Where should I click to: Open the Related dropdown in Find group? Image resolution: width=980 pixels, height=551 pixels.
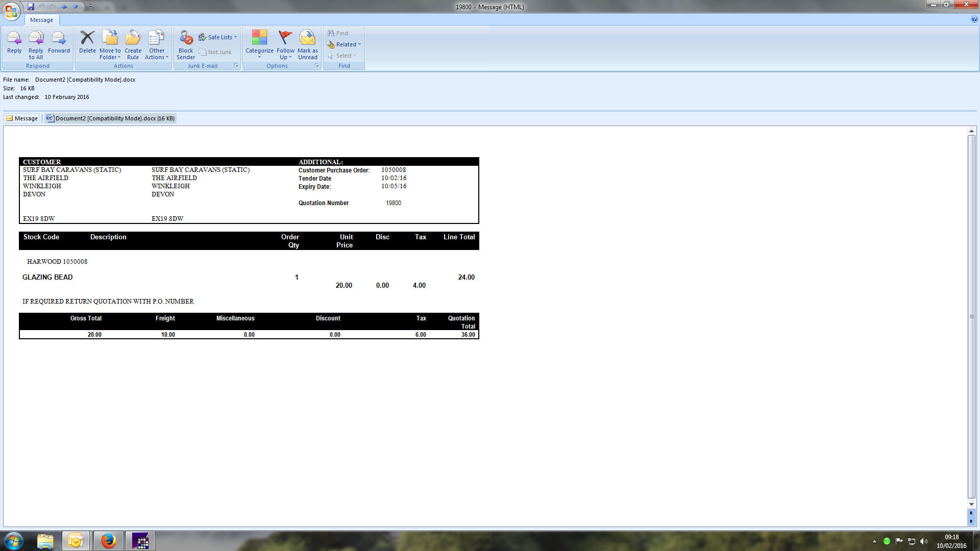click(346, 44)
